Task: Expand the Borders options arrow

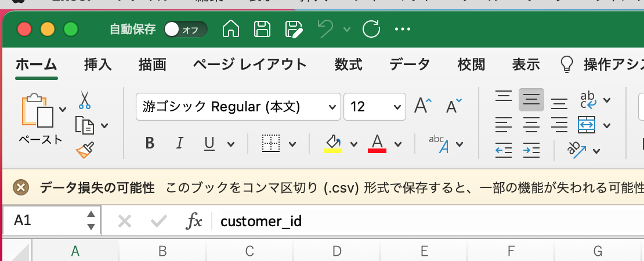Action: (292, 144)
